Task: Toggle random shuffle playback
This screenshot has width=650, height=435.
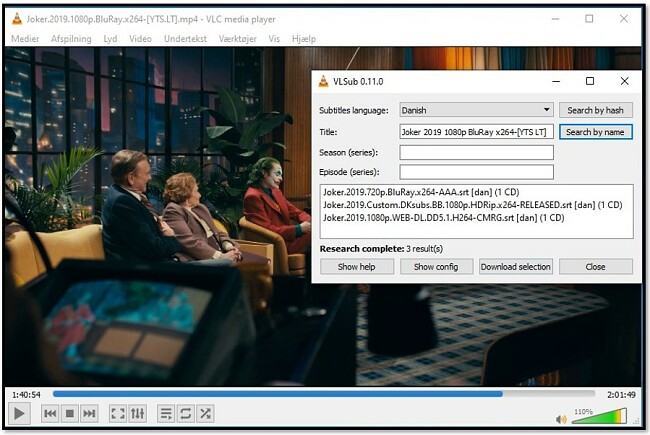Action: 205,413
